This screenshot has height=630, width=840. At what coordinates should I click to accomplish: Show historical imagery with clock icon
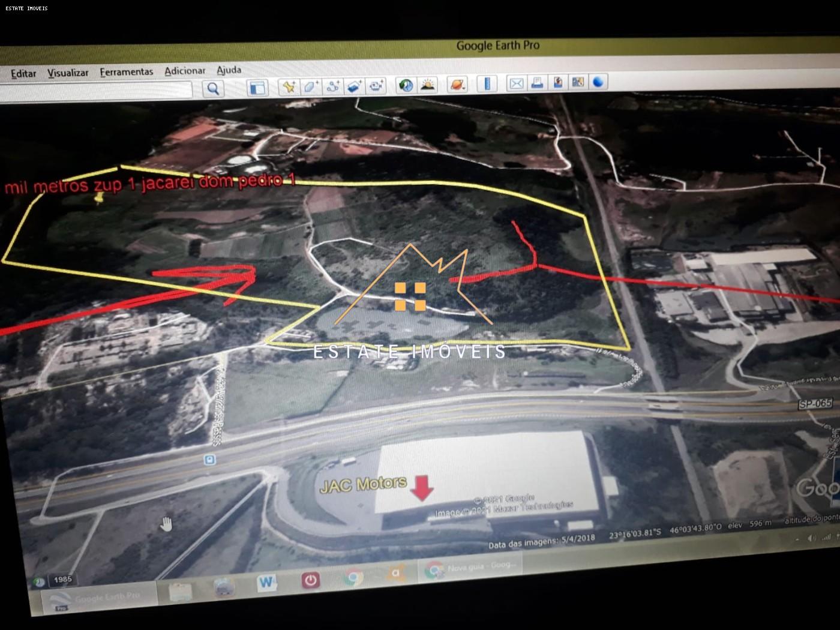click(x=406, y=85)
